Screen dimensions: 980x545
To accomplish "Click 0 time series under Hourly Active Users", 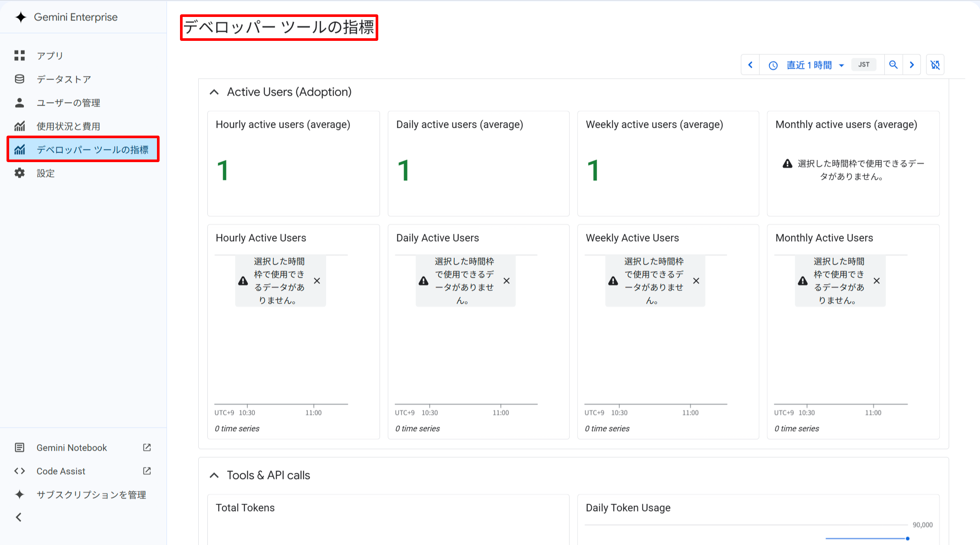I will [237, 429].
